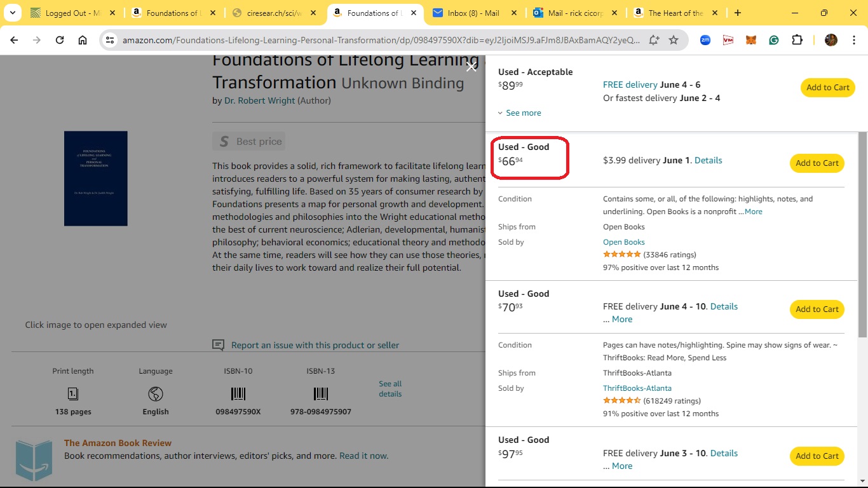Open Details for June 1 delivery
Image resolution: width=868 pixels, height=488 pixels.
click(x=709, y=160)
